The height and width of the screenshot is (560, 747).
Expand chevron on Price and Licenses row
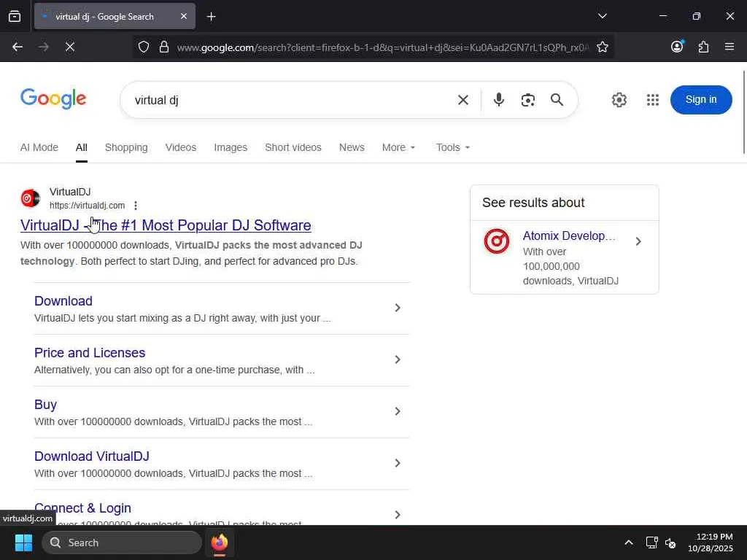398,359
